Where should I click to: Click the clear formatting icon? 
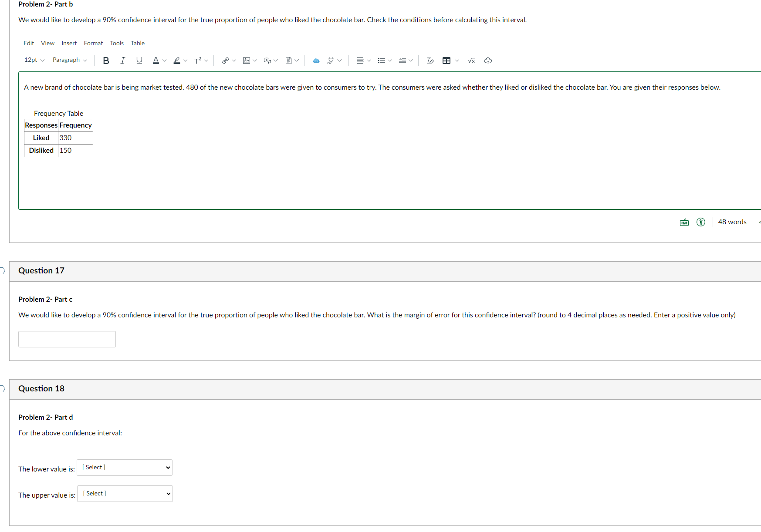point(430,61)
